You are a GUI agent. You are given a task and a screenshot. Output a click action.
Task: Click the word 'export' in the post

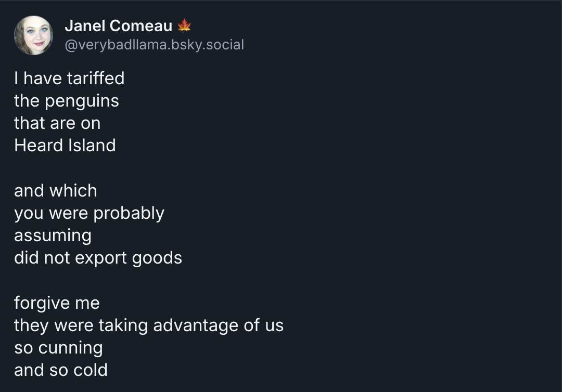pyautogui.click(x=101, y=259)
